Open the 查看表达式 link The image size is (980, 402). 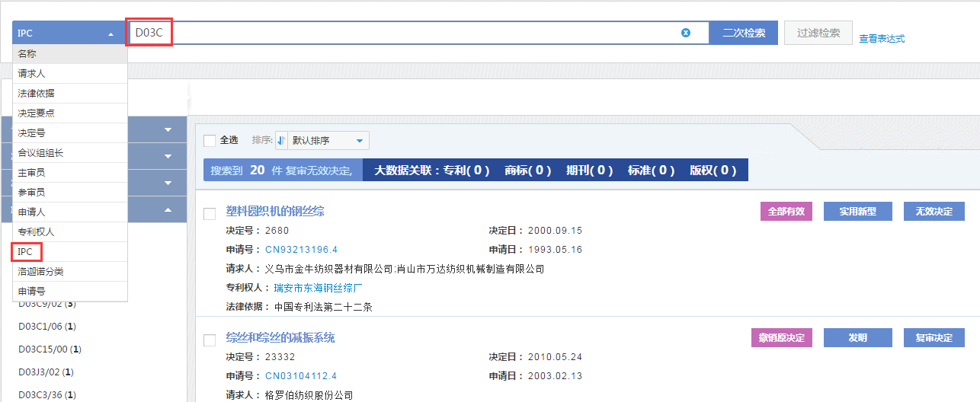[x=882, y=39]
